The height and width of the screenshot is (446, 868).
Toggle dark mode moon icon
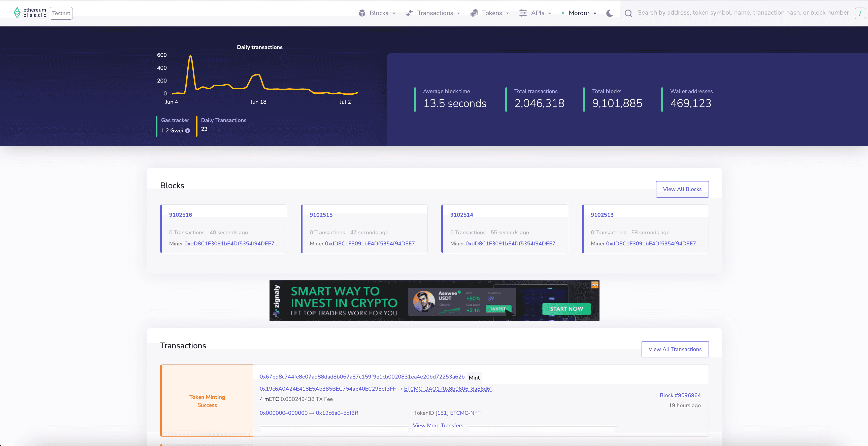tap(610, 13)
